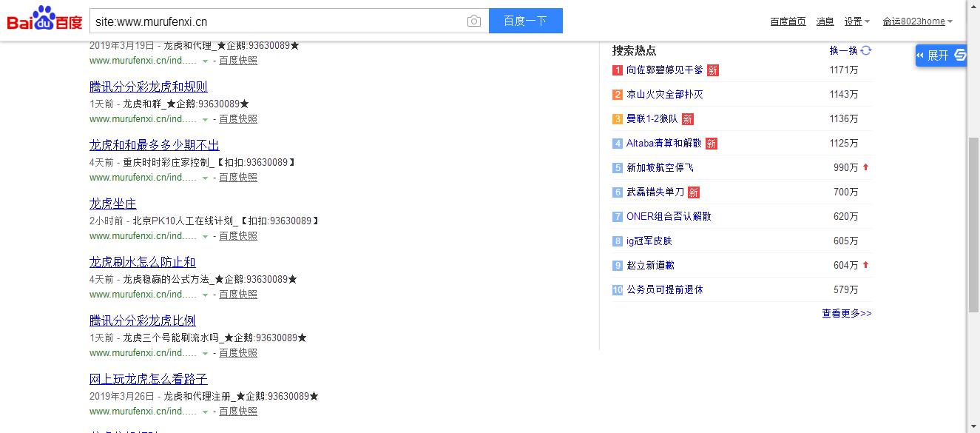
Task: Expand URL dropdown under 龙虎和和最多多少期不出
Action: click(x=206, y=178)
